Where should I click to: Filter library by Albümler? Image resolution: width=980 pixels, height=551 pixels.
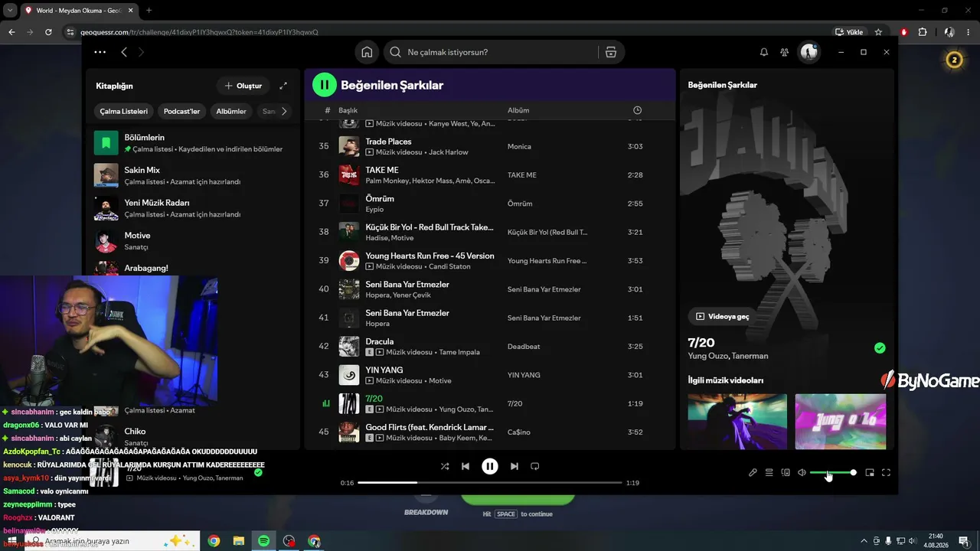231,111
